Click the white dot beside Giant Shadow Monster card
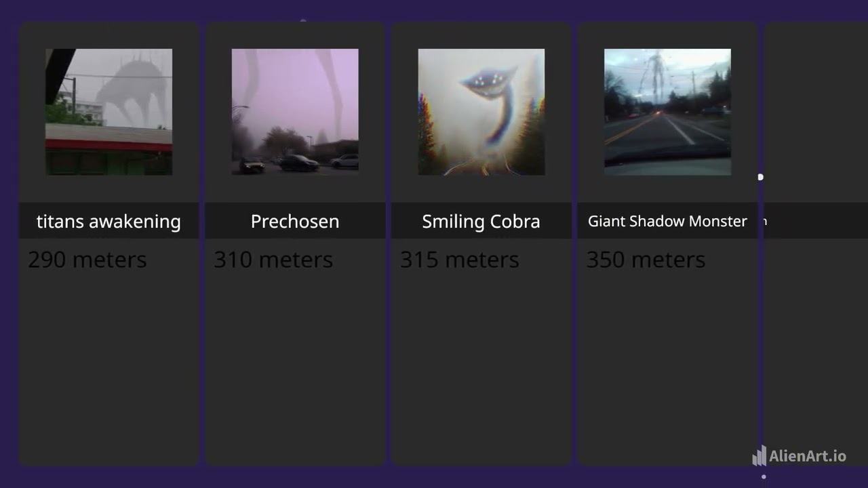This screenshot has width=868, height=488. [760, 178]
